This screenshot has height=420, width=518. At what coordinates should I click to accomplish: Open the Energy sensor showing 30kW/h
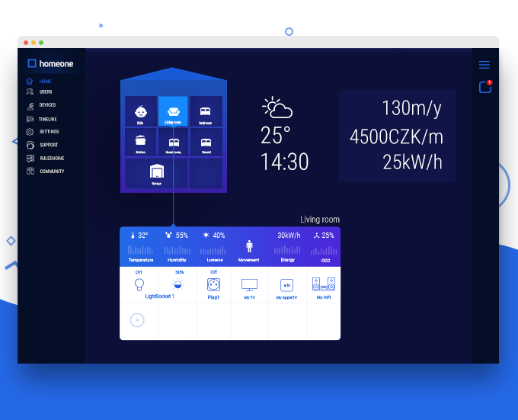coord(288,247)
